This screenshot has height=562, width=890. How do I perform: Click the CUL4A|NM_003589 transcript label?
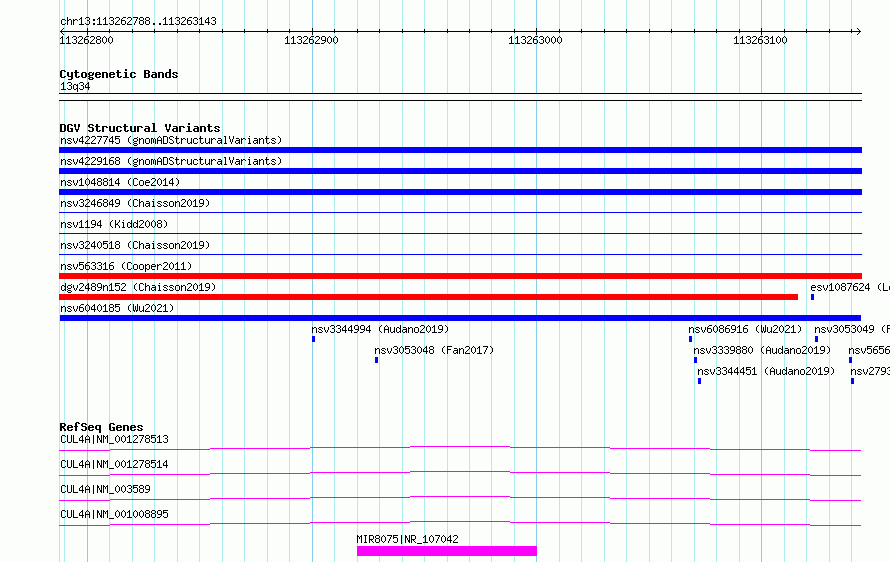(x=105, y=489)
